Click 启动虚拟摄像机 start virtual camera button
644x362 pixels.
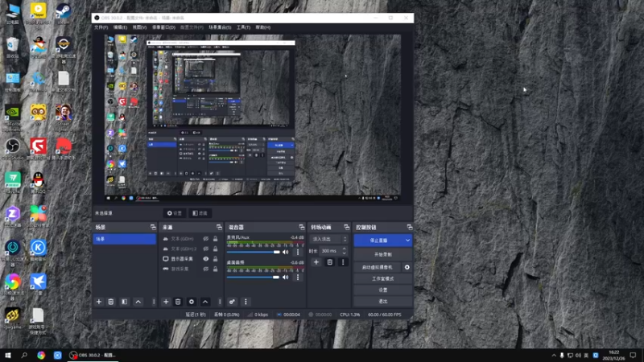click(x=377, y=267)
